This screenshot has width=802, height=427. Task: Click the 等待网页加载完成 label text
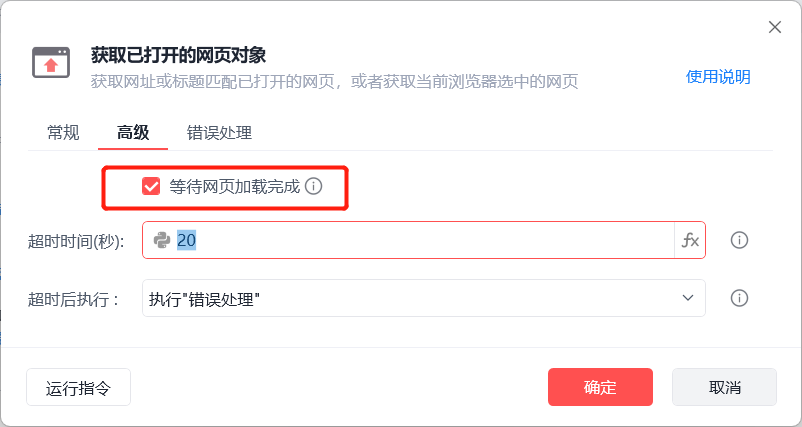click(x=234, y=186)
